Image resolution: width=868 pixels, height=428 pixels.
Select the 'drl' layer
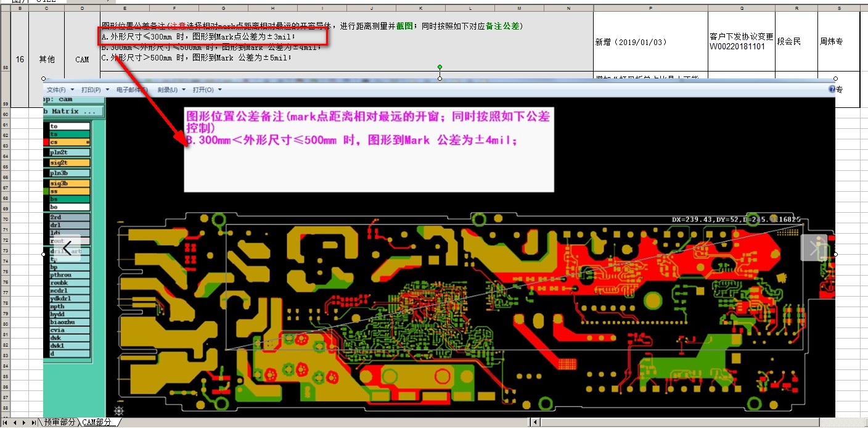[70, 226]
